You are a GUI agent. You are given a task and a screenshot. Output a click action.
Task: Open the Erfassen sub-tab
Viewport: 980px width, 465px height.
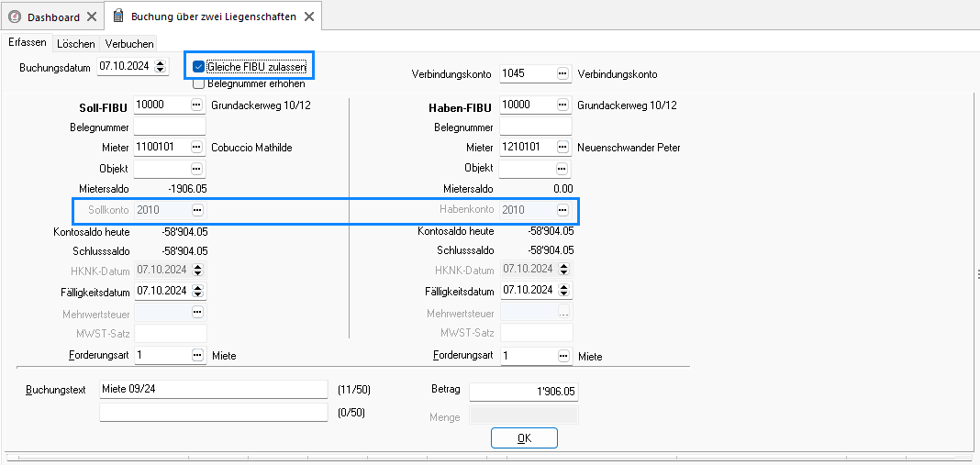tap(27, 43)
